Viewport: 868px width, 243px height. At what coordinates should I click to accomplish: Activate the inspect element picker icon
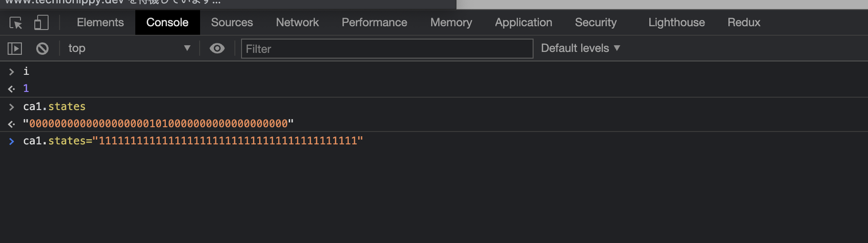(16, 22)
